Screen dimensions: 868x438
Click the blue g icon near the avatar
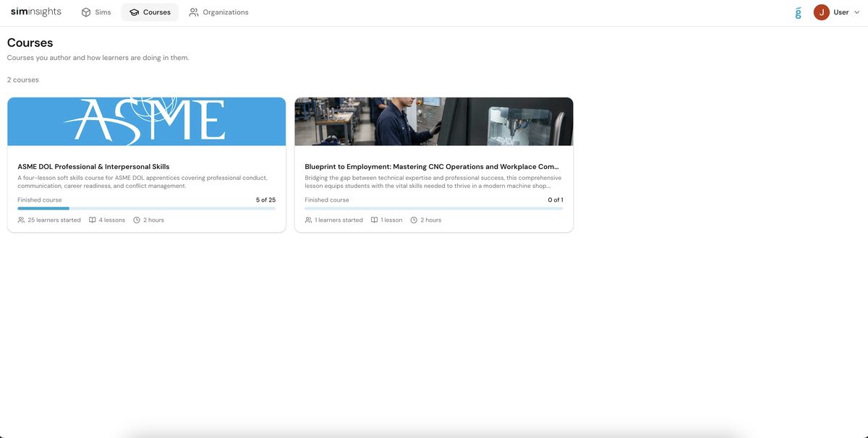click(x=798, y=12)
